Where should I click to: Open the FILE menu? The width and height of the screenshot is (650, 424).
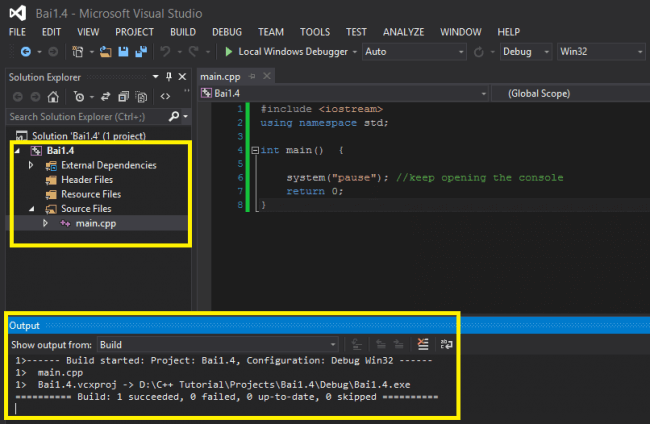click(x=17, y=32)
